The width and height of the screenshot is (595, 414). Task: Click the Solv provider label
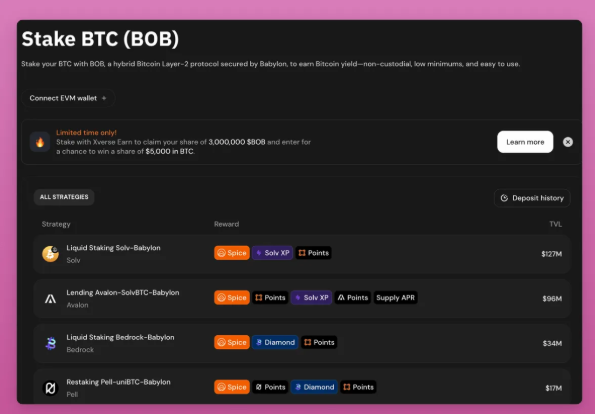[73, 260]
